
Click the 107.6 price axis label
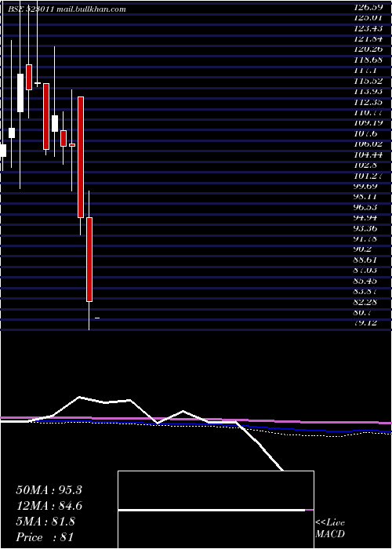(x=367, y=133)
